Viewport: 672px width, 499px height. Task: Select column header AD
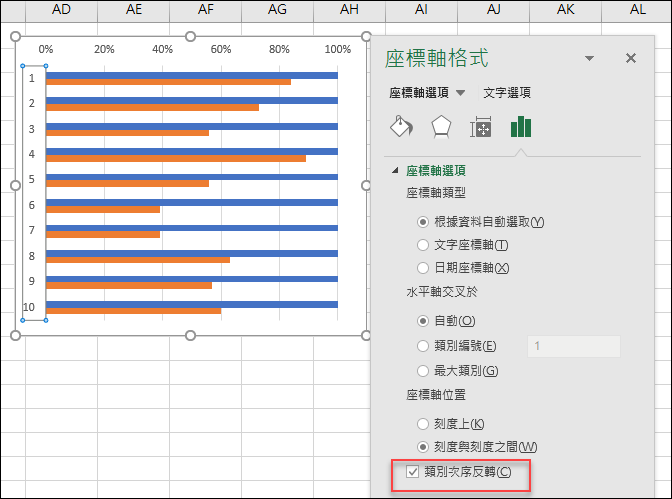point(61,9)
